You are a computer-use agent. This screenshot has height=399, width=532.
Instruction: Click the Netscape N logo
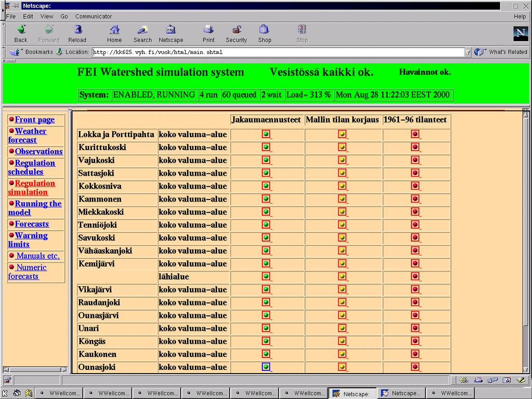521,34
